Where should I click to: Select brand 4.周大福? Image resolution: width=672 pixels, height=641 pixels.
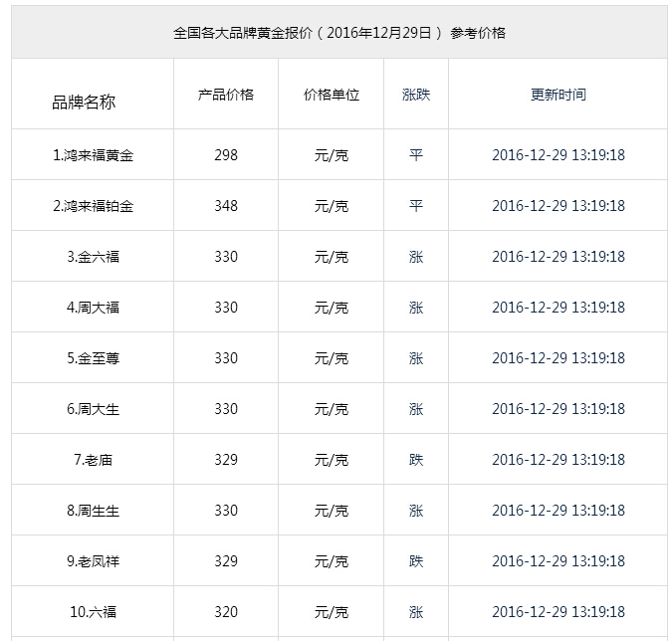(x=93, y=308)
